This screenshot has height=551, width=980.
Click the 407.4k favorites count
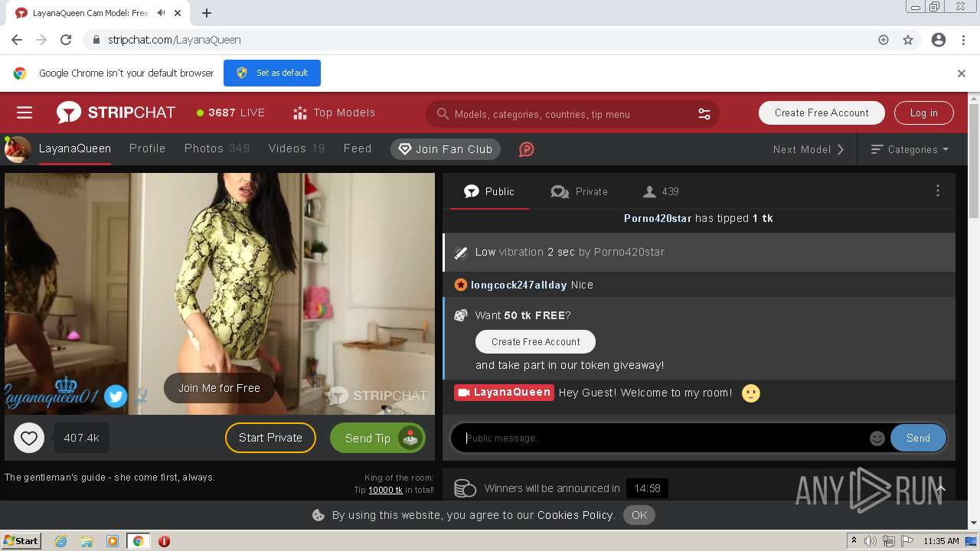point(81,438)
